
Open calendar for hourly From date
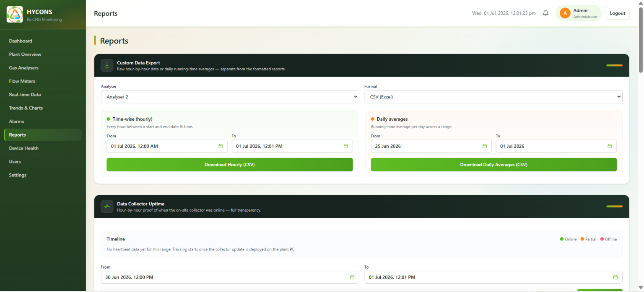(221, 146)
